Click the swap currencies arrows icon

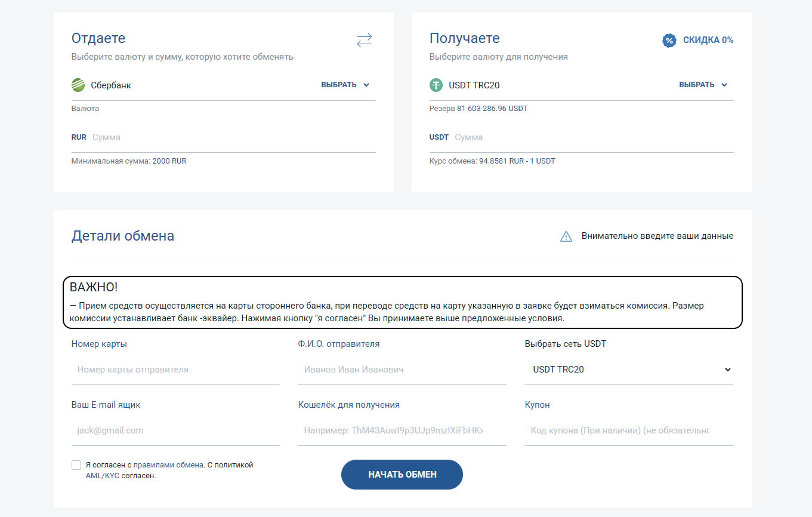click(x=364, y=40)
